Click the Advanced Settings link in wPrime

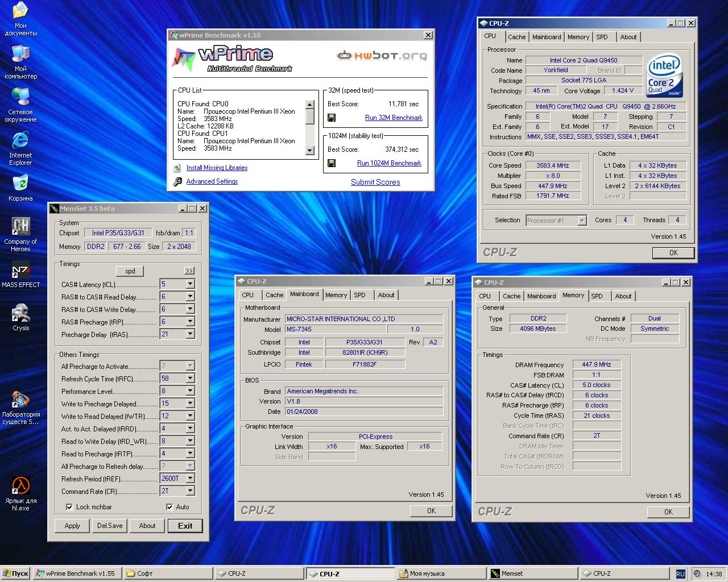pos(212,181)
